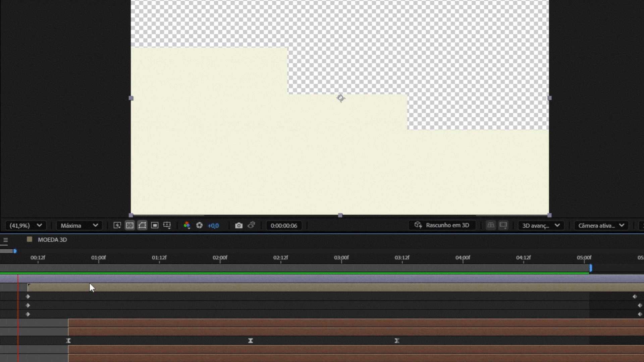The image size is (644, 362).
Task: Jump to 03:12f on time ruler
Action: coord(402,258)
